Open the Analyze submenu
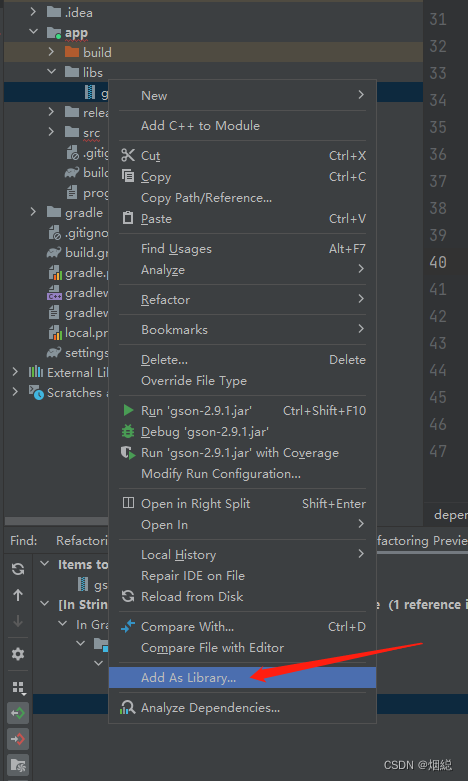 (242, 269)
